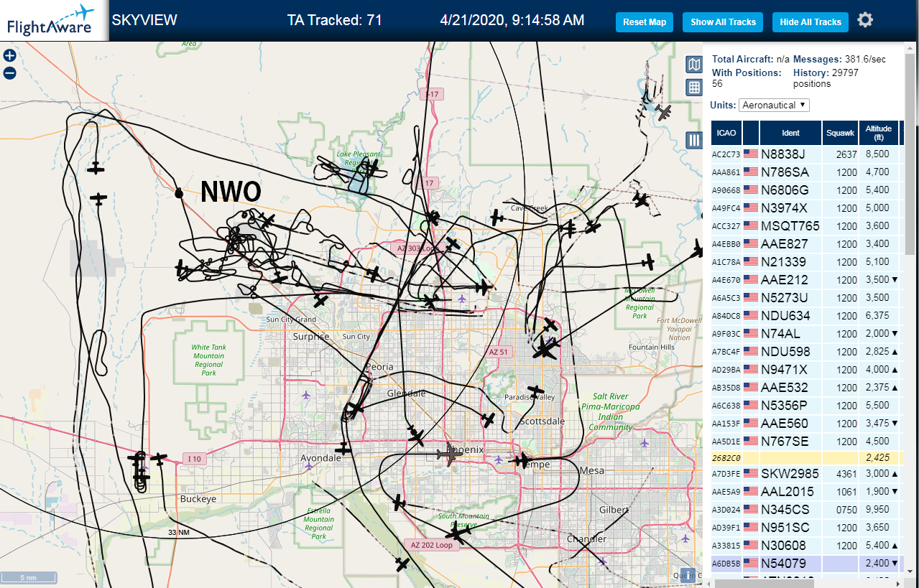Image resolution: width=919 pixels, height=588 pixels.
Task: Click the purple airport icon near Glendale
Action: pos(307,395)
